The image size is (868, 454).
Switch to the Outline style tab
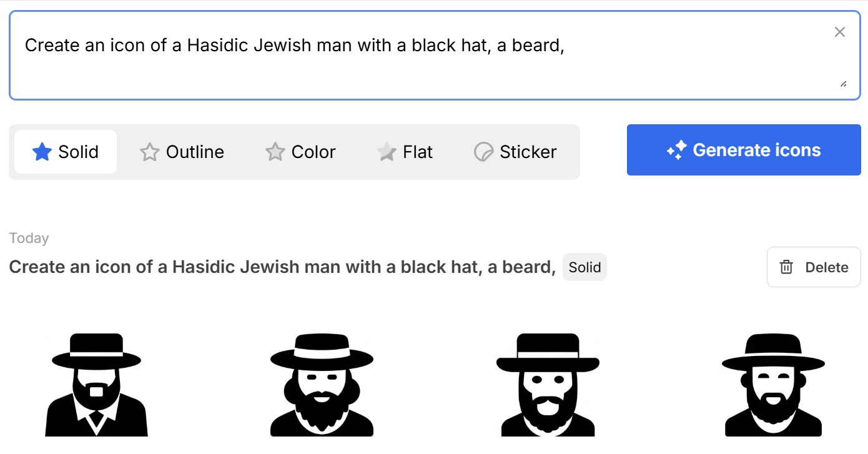[182, 152]
